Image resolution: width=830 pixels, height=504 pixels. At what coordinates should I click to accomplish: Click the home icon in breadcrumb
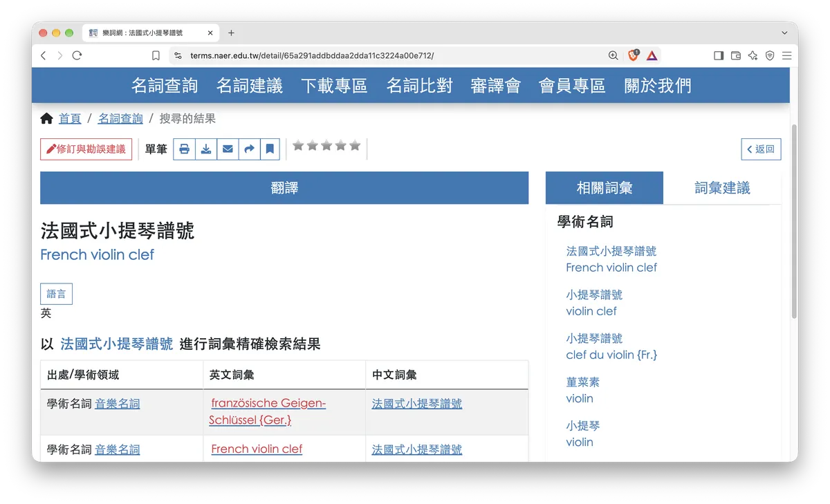46,119
